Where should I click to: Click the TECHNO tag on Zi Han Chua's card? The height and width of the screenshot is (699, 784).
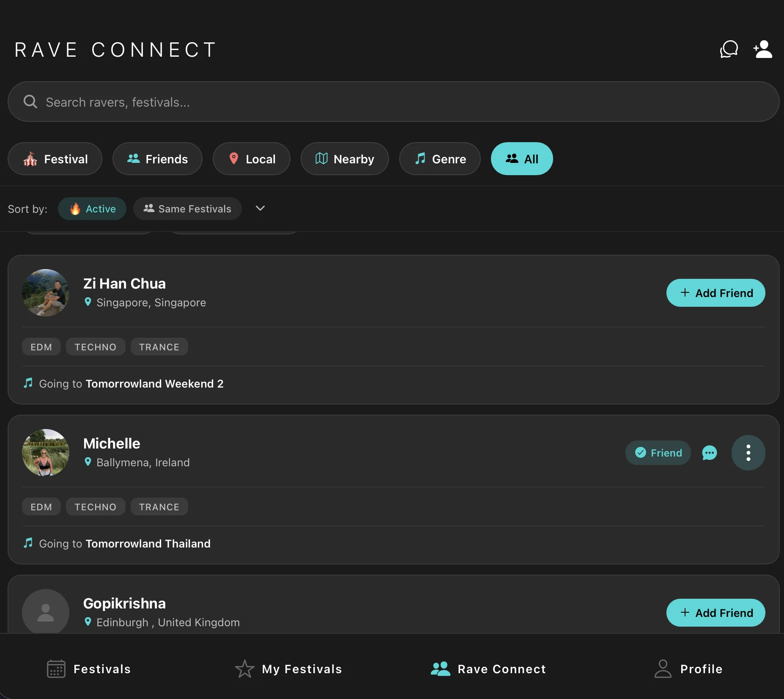(96, 347)
